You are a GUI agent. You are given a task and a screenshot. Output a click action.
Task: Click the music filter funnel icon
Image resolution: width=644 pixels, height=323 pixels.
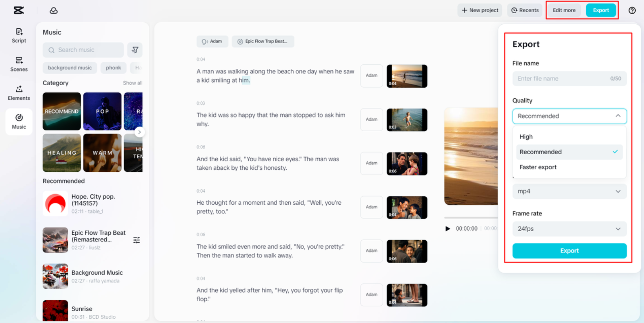[x=135, y=50]
